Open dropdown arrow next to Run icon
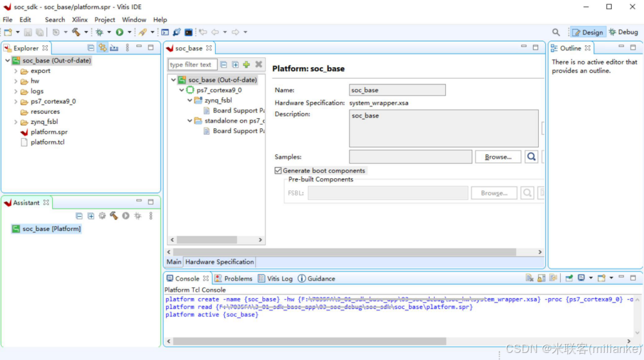 pyautogui.click(x=129, y=32)
